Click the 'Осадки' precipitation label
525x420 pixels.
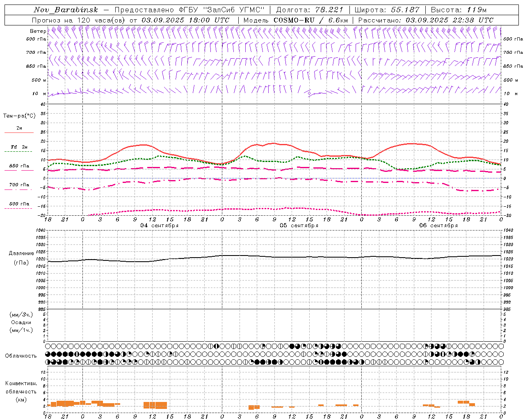(21, 322)
